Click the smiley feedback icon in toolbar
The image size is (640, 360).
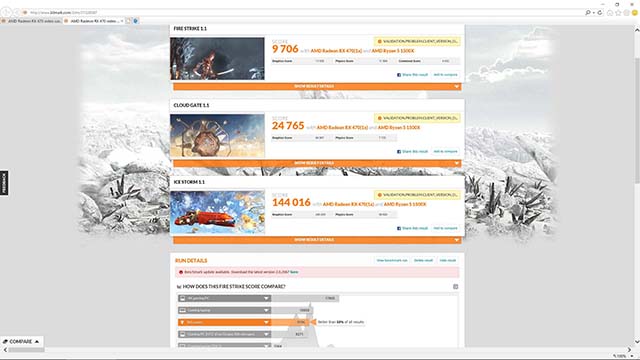click(x=635, y=13)
